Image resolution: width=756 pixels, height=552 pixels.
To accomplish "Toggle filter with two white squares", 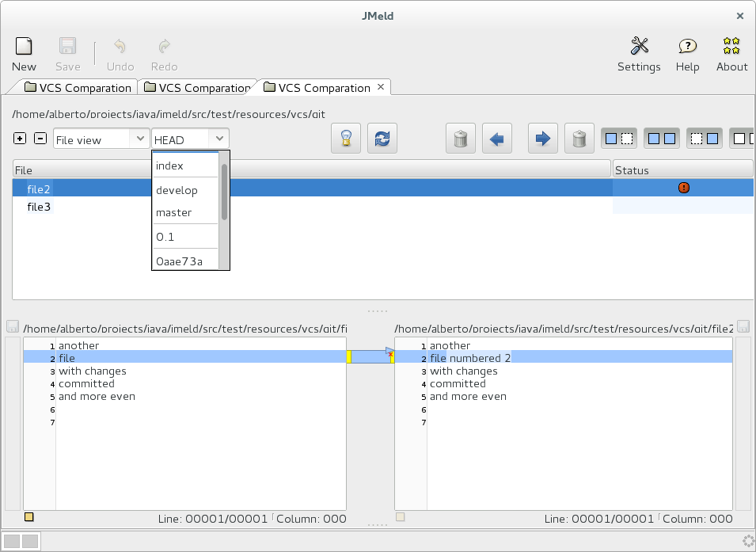I will click(742, 139).
